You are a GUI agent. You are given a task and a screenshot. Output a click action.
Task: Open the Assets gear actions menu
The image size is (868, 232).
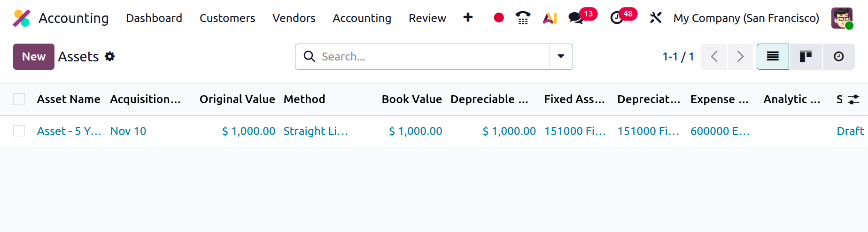110,57
